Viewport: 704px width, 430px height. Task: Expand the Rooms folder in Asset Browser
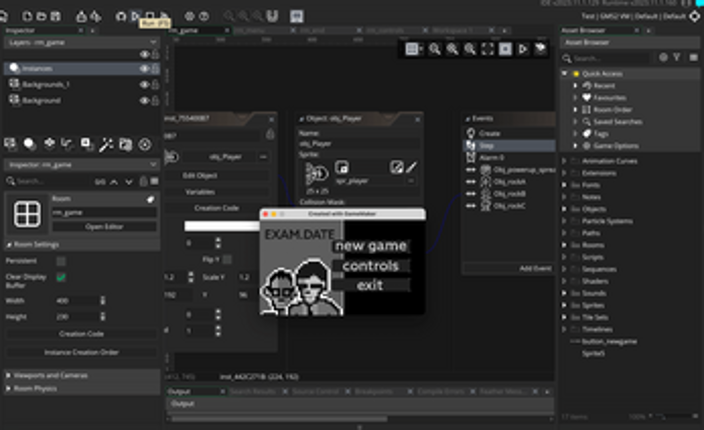565,245
